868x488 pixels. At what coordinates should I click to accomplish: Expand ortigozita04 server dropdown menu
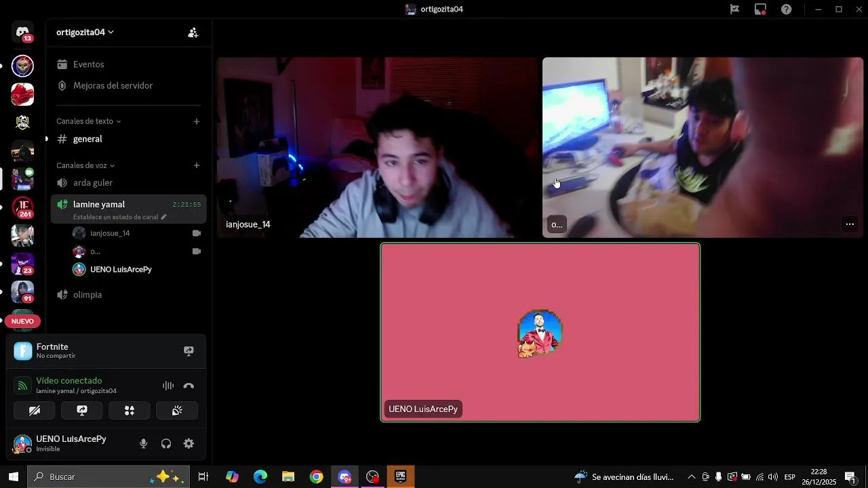point(85,33)
